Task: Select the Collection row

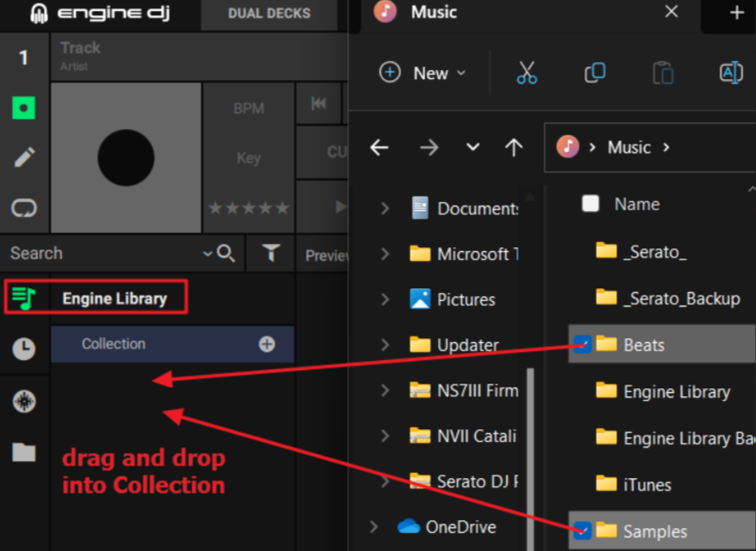Action: click(x=172, y=344)
